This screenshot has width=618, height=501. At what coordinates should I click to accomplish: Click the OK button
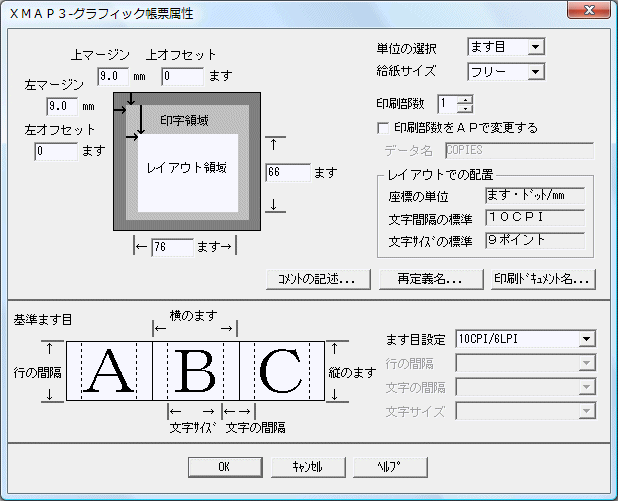pos(225,467)
